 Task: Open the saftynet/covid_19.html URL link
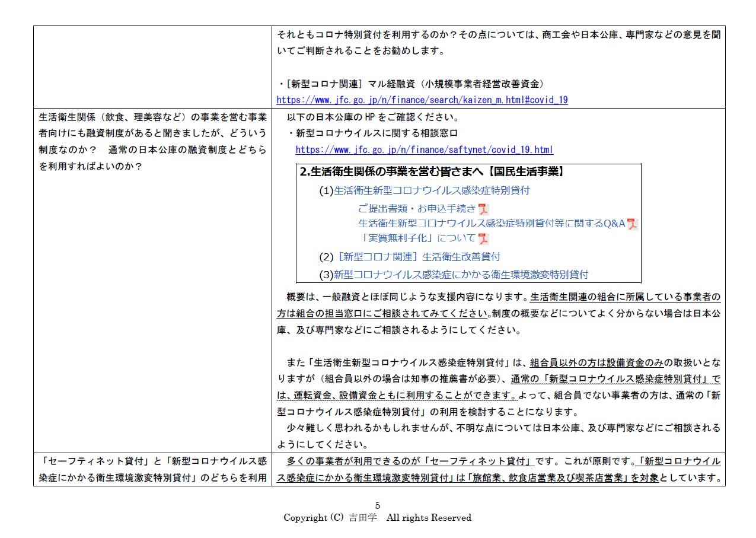424,149
